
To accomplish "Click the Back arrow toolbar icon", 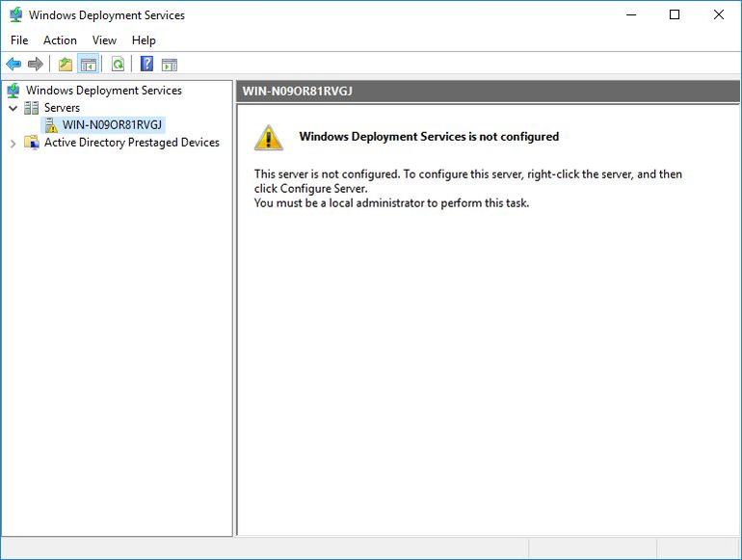I will point(13,64).
